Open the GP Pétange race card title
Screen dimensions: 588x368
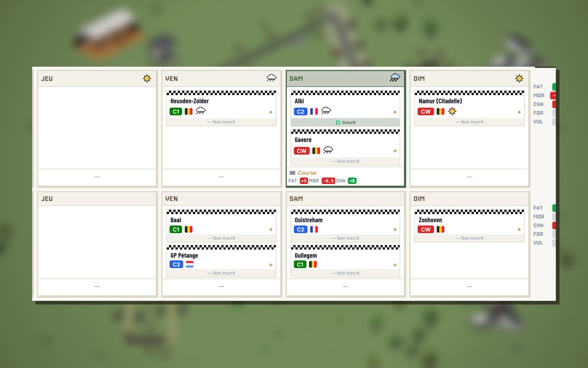184,255
